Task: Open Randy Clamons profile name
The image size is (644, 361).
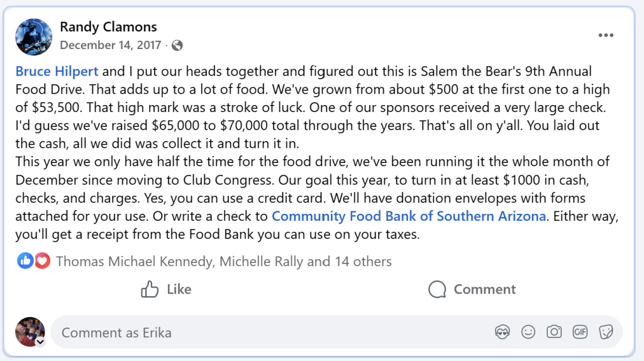Action: pyautogui.click(x=108, y=26)
